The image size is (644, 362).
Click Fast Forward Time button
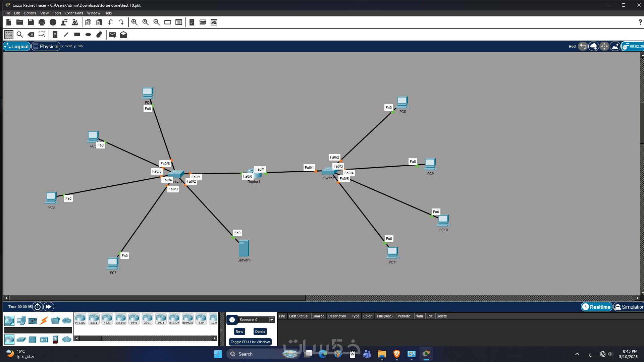click(x=49, y=307)
